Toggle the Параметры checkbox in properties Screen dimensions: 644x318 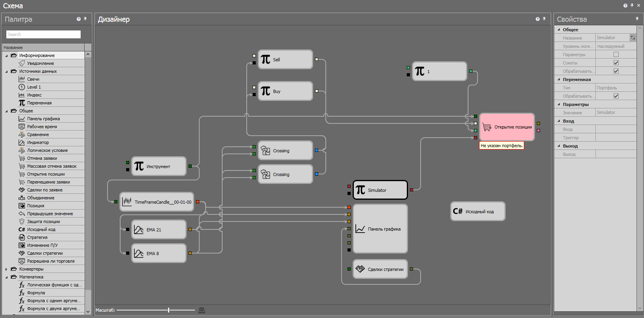tap(616, 55)
